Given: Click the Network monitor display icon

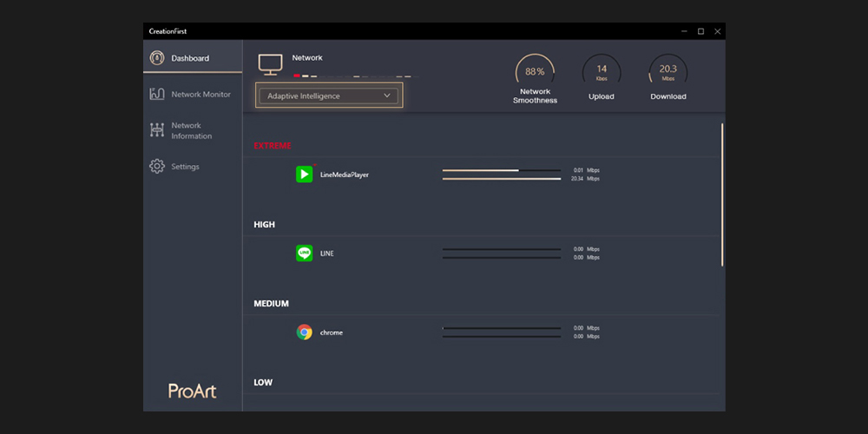Looking at the screenshot, I should pyautogui.click(x=271, y=64).
